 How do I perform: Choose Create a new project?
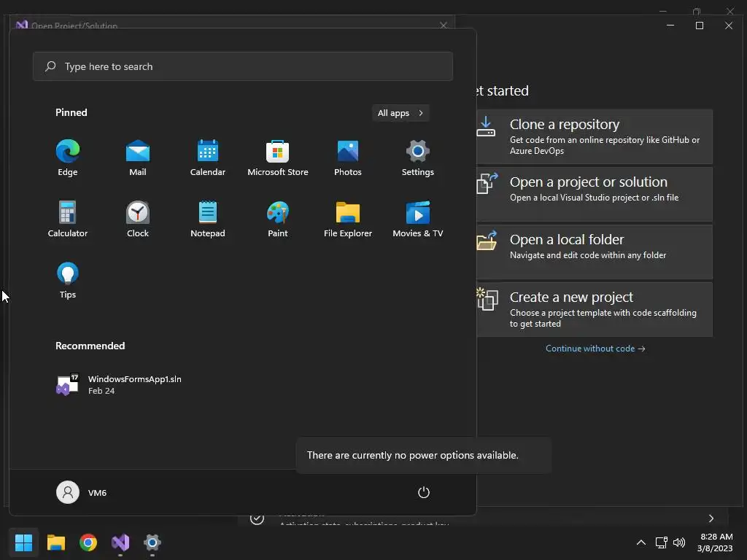coord(595,309)
